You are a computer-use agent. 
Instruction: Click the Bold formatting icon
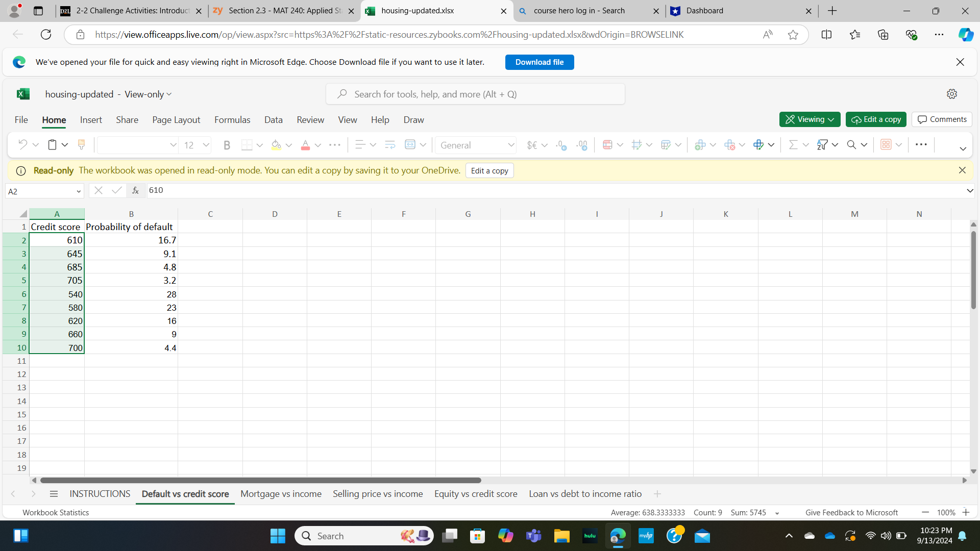point(227,145)
